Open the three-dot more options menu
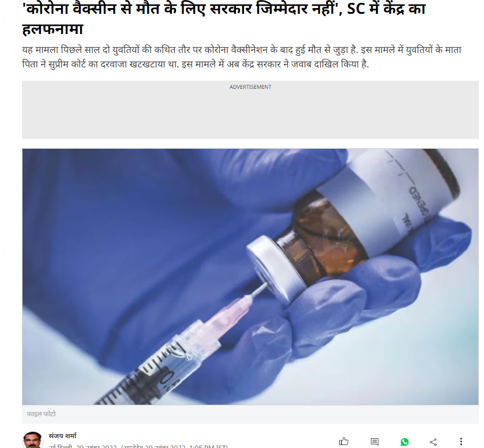Image resolution: width=484 pixels, height=448 pixels. [461, 442]
